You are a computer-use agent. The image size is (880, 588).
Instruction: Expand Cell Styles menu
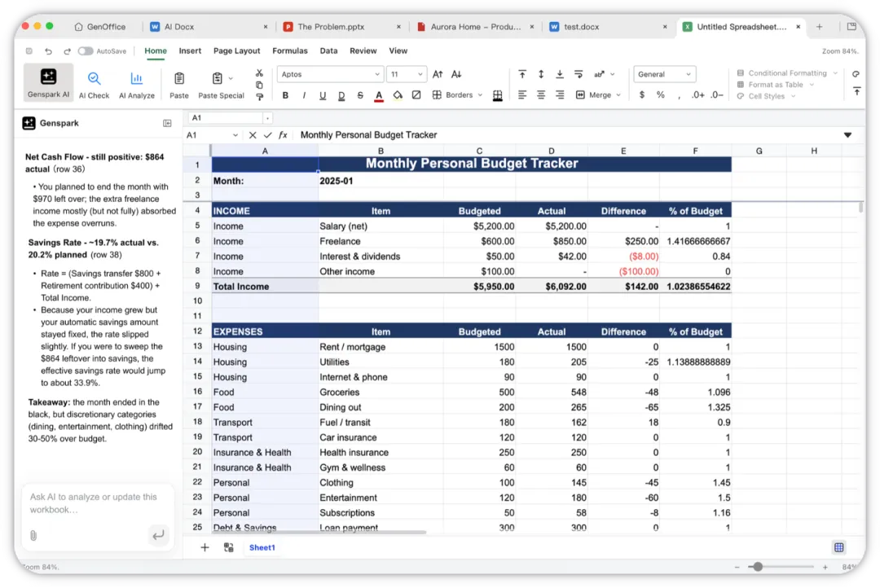point(766,96)
